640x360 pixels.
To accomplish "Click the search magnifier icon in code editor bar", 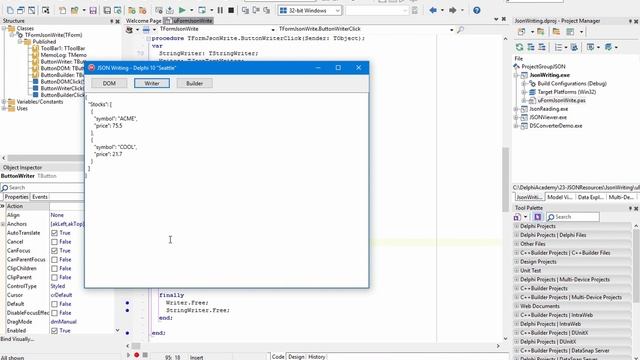I will pyautogui.click(x=460, y=29).
